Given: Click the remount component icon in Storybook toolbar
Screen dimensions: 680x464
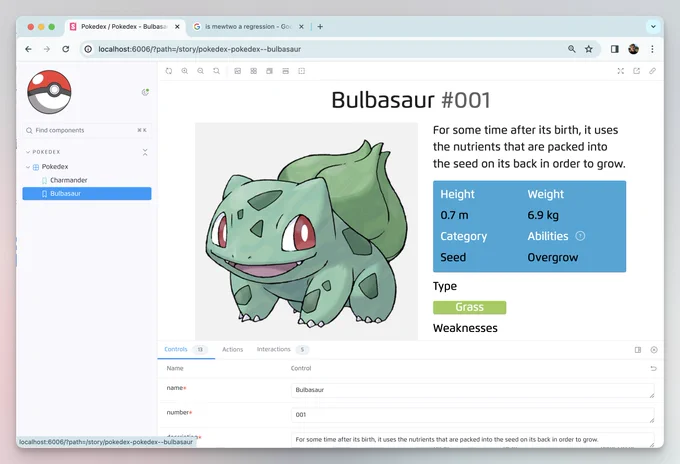Looking at the screenshot, I should 169,71.
